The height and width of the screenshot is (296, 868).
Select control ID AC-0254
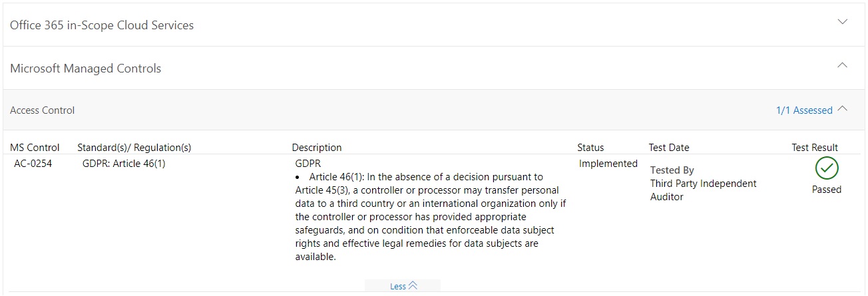[x=33, y=164]
